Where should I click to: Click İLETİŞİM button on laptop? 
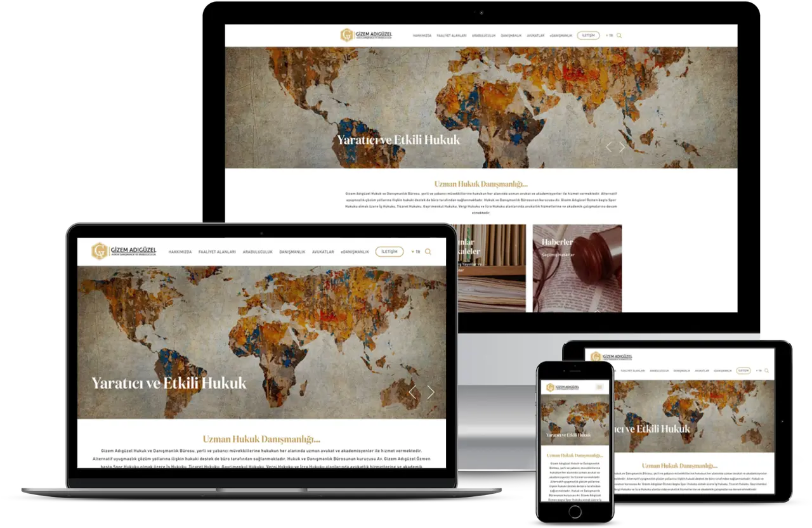coord(390,252)
